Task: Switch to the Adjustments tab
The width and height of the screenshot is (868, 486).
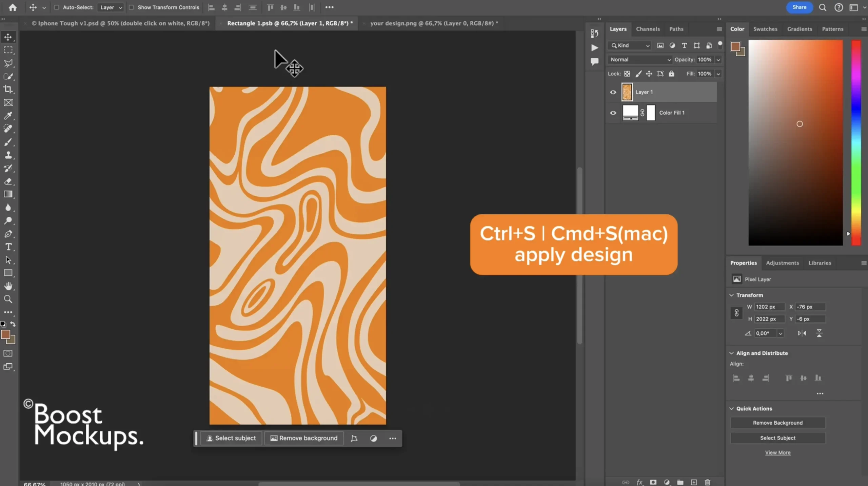Action: tap(782, 263)
